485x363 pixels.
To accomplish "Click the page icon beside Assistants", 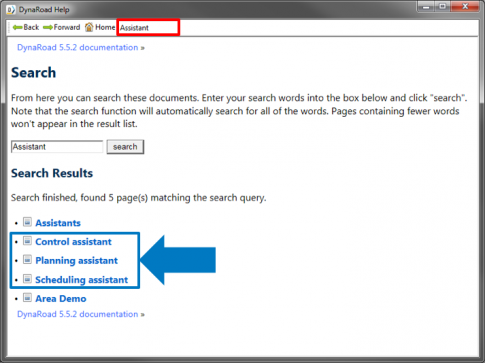I will coord(27,222).
